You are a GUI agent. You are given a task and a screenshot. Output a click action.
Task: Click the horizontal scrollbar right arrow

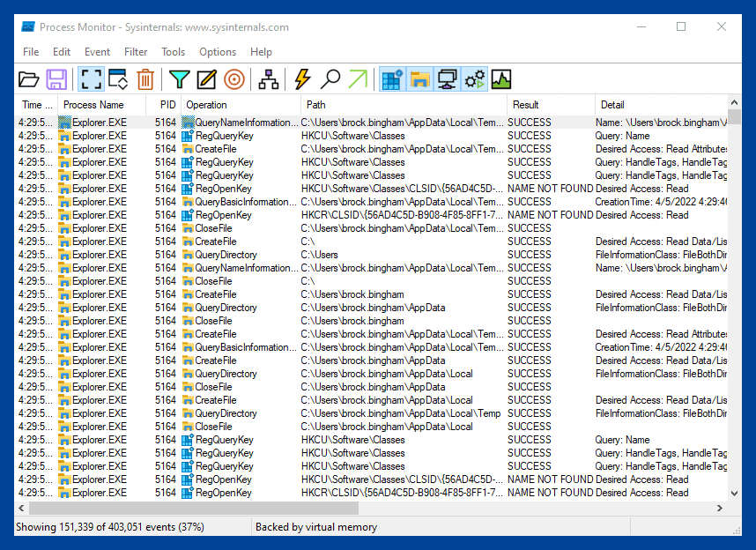(719, 508)
